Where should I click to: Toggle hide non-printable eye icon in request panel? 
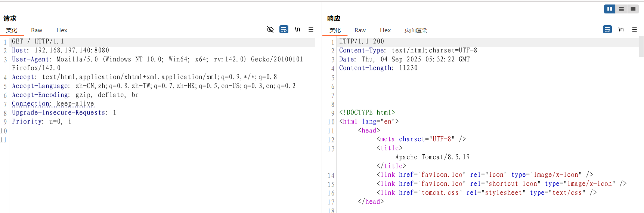[270, 30]
